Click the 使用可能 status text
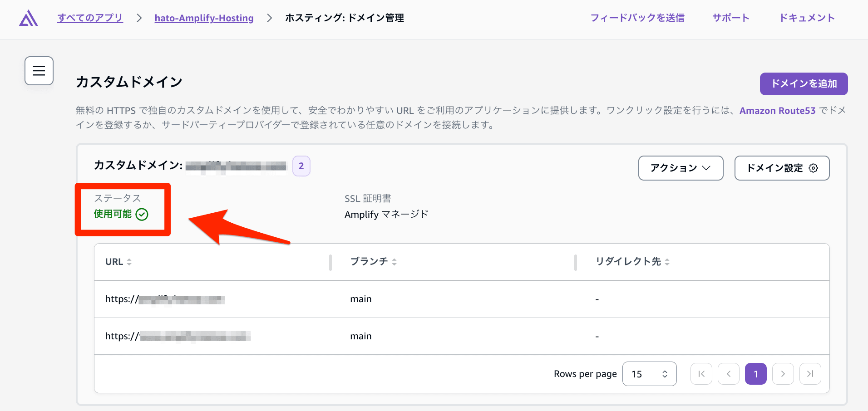Viewport: 868px width, 411px height. pos(113,214)
